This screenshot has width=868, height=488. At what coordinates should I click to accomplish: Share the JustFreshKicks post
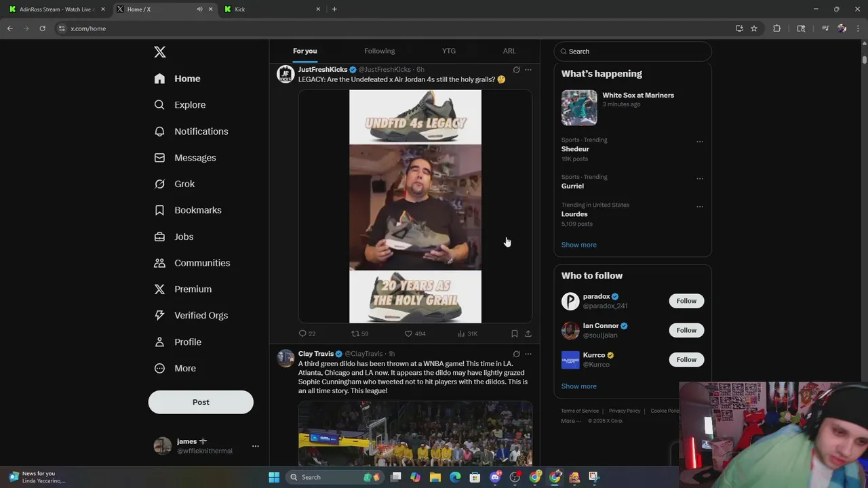tap(528, 333)
